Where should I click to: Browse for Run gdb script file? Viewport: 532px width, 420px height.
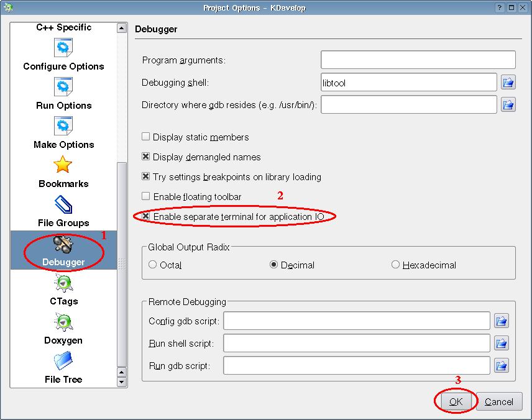click(x=502, y=366)
